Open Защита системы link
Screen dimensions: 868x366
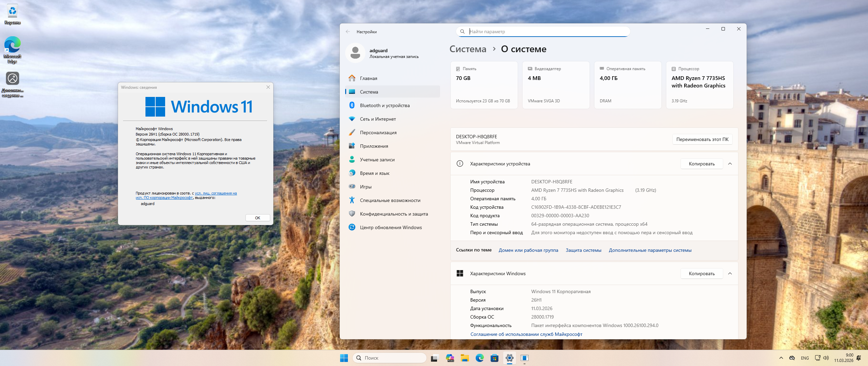(x=583, y=250)
